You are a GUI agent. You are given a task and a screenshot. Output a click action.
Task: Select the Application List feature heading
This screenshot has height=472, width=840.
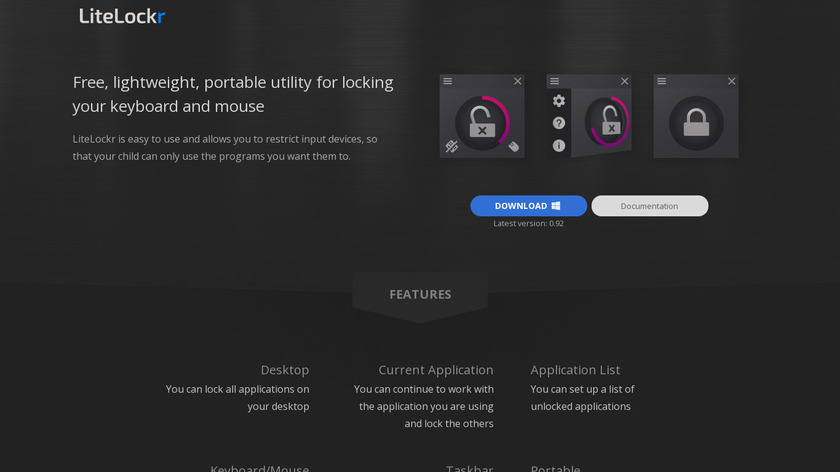click(x=575, y=370)
